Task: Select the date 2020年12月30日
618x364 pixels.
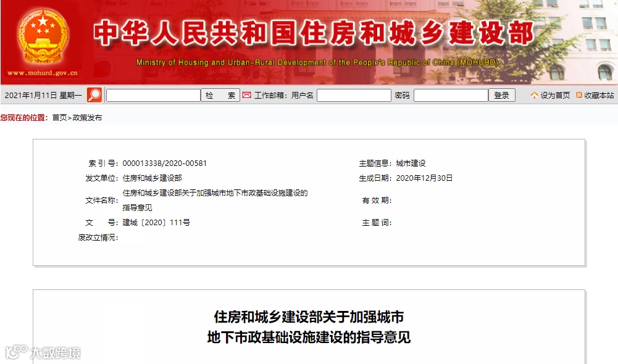Action: [x=424, y=178]
